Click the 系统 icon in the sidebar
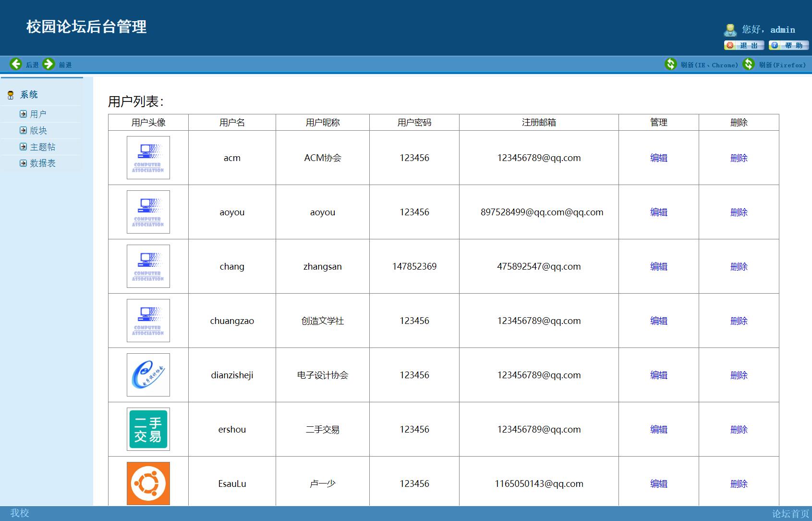812x521 pixels. [x=10, y=94]
